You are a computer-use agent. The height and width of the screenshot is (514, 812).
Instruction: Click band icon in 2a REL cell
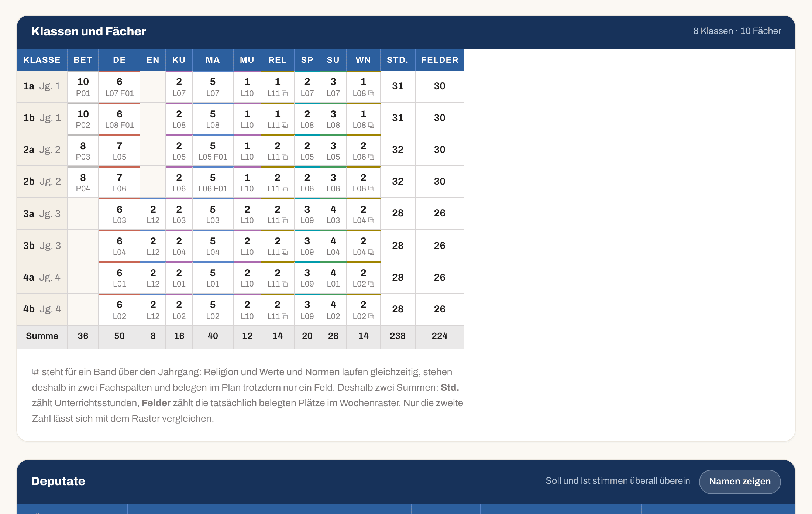285,157
